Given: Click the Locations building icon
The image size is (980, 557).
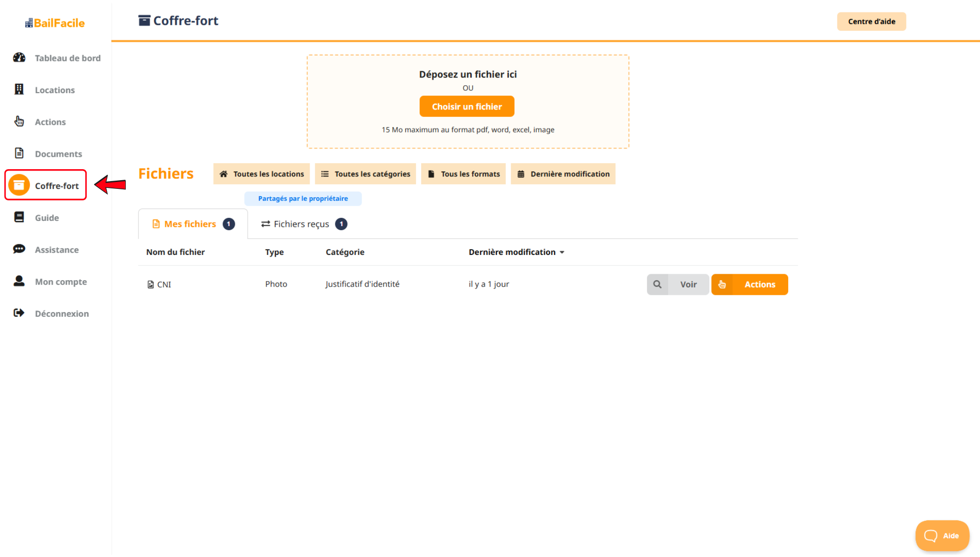Looking at the screenshot, I should click(x=19, y=89).
